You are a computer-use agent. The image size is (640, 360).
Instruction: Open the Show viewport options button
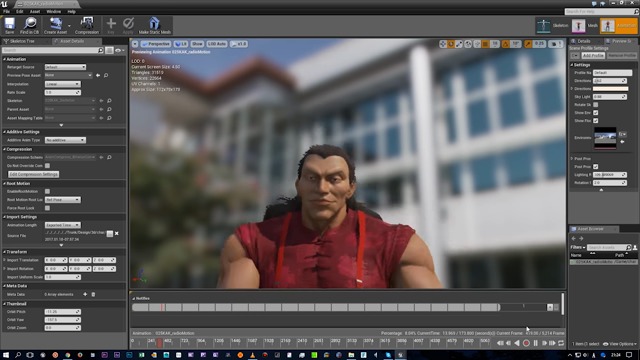click(197, 44)
